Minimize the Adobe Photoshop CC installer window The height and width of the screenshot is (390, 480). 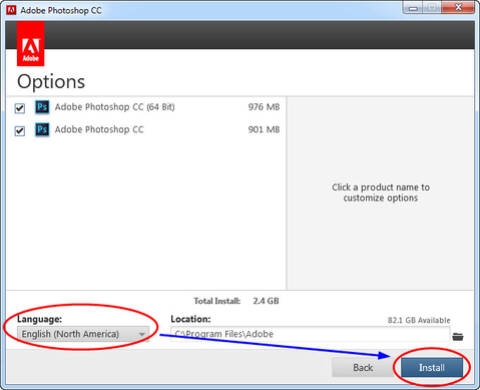413,8
